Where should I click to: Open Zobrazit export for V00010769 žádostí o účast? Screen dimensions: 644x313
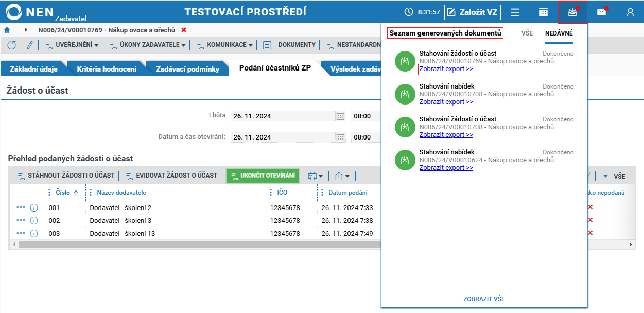pos(446,69)
